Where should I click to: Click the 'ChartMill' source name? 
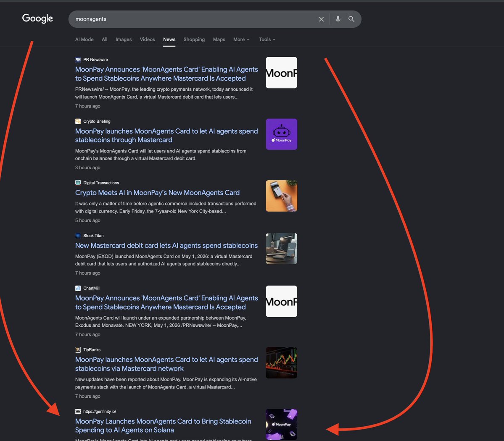(x=91, y=289)
